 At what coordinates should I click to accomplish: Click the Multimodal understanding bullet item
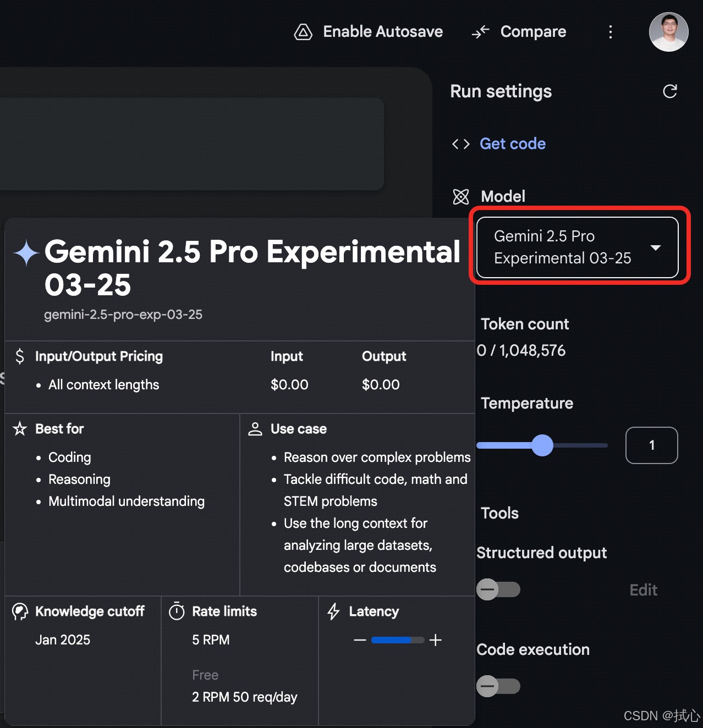pyautogui.click(x=127, y=501)
